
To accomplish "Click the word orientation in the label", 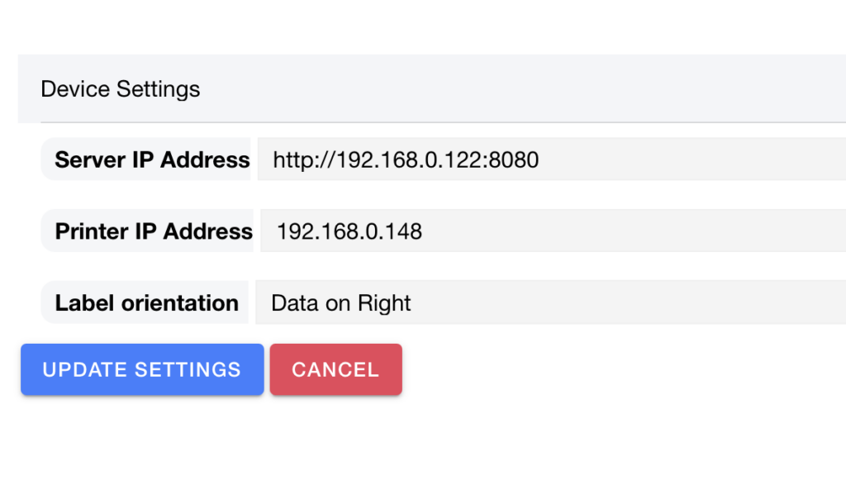I will click(179, 302).
